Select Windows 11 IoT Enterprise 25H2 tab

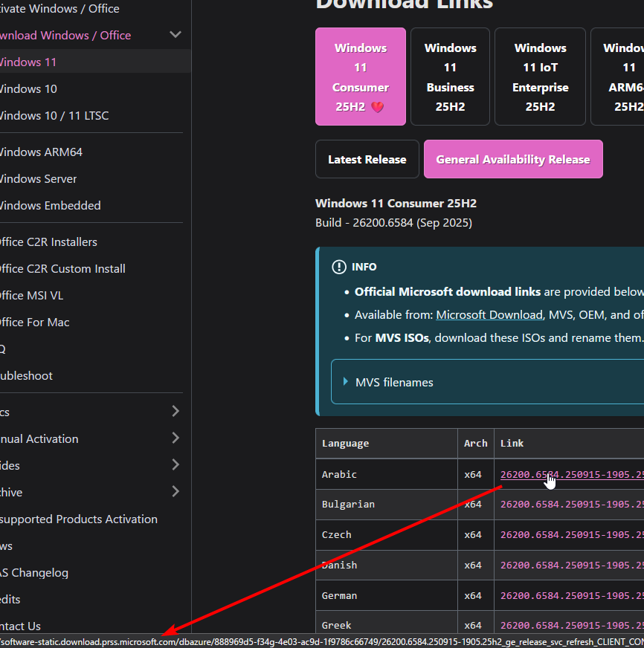(540, 77)
